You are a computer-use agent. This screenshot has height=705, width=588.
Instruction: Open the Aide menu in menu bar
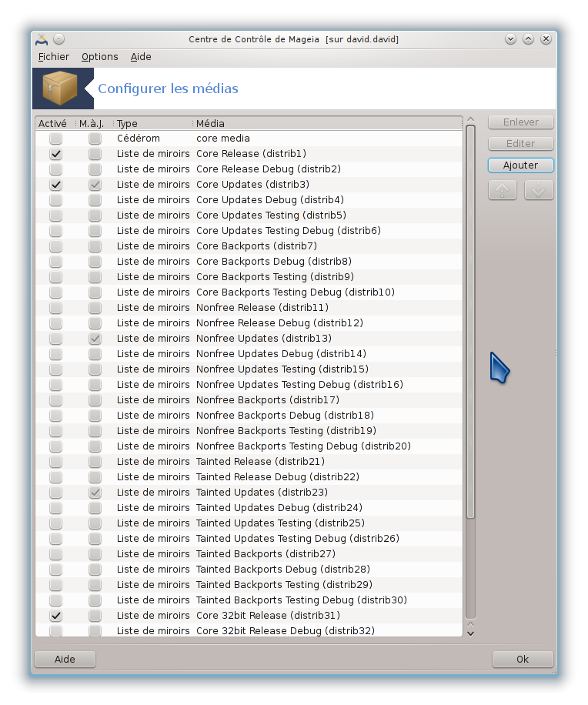[141, 57]
